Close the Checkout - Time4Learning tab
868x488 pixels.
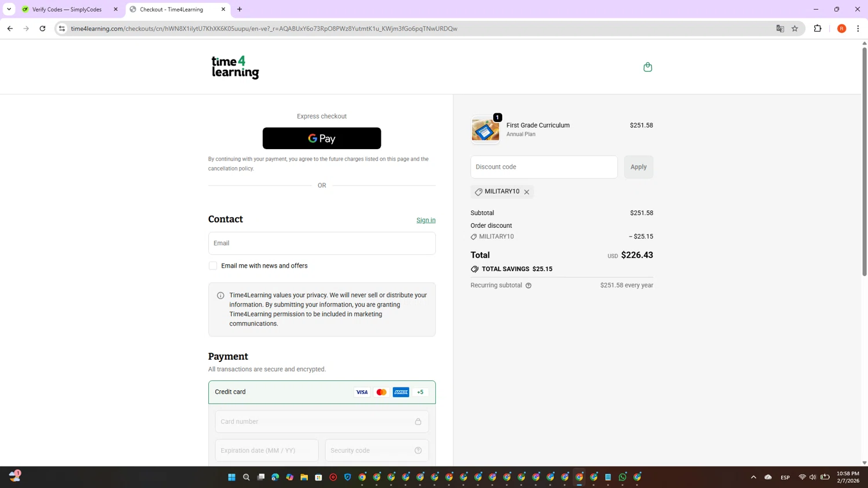coord(223,9)
